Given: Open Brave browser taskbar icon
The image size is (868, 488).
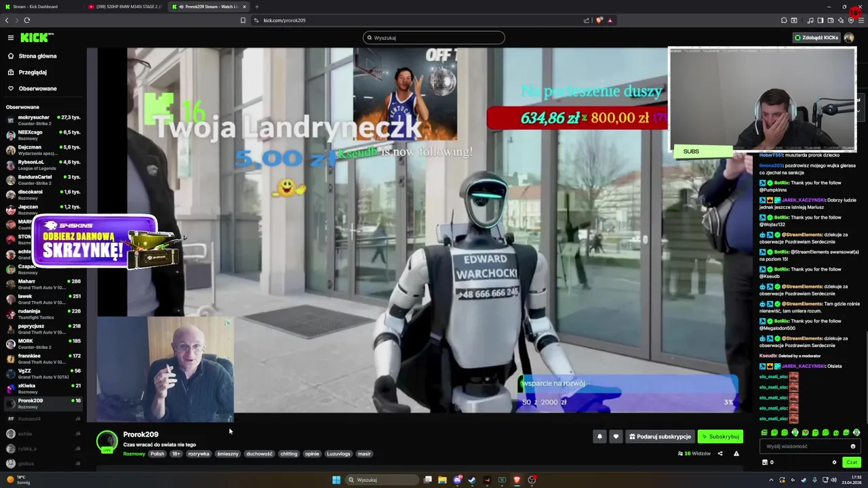Looking at the screenshot, I should [517, 480].
